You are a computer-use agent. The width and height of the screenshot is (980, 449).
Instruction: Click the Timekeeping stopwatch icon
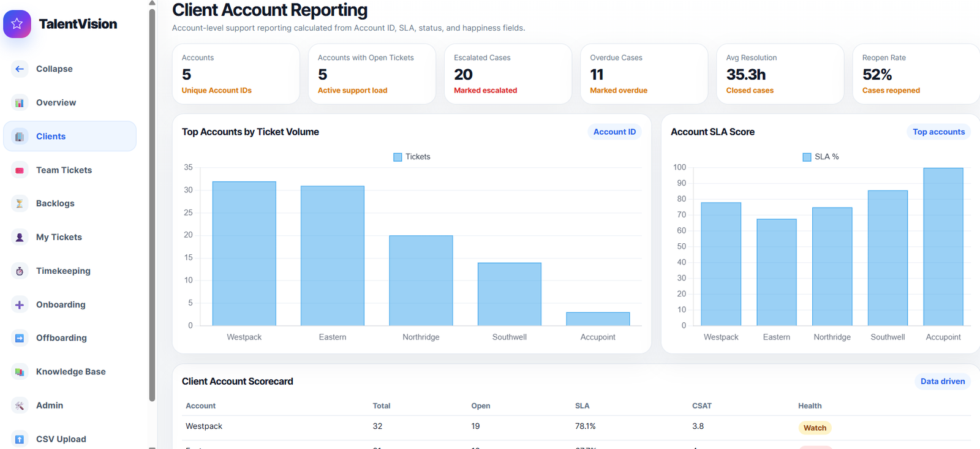(20, 271)
